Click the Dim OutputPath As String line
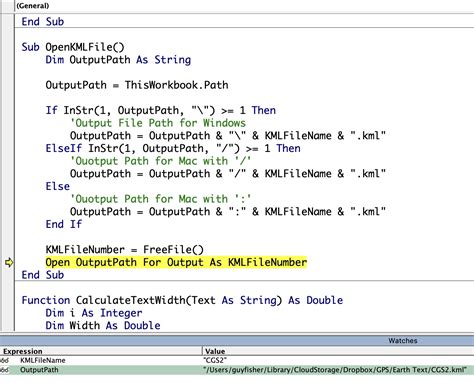This screenshot has width=474, height=383. coord(118,60)
